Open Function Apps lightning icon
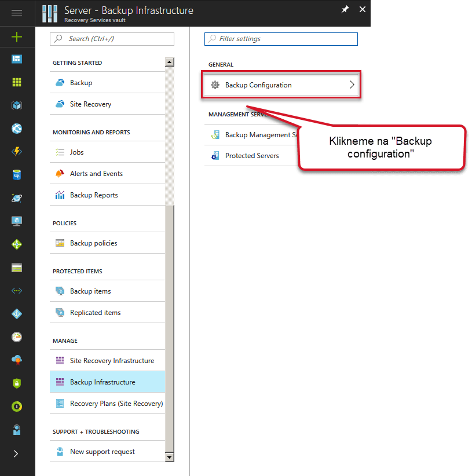472x476 pixels. point(17,151)
